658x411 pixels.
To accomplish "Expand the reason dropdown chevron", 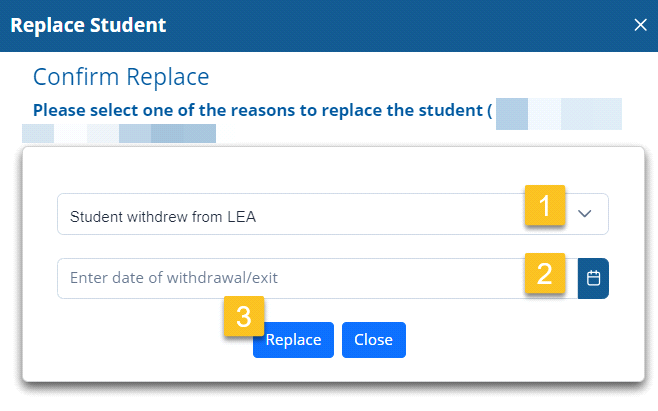I will [x=586, y=213].
